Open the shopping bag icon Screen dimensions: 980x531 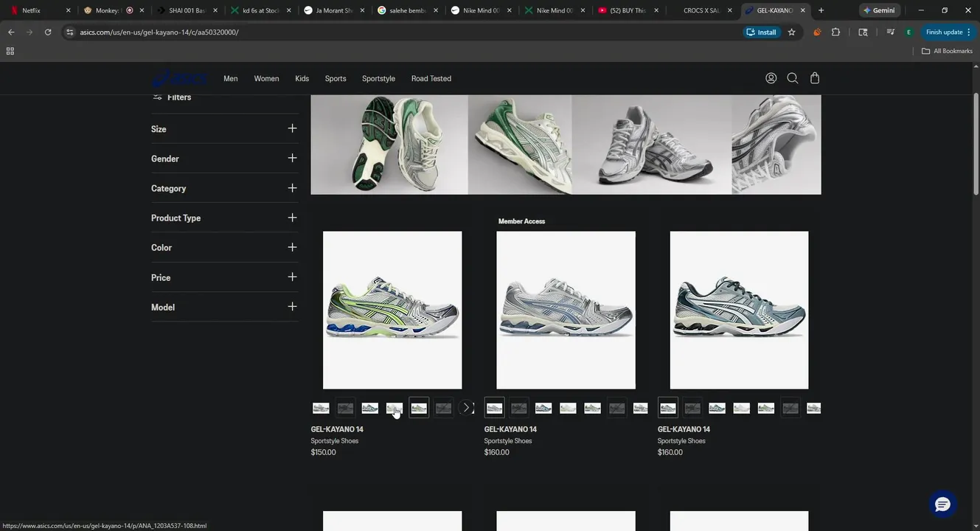point(815,78)
